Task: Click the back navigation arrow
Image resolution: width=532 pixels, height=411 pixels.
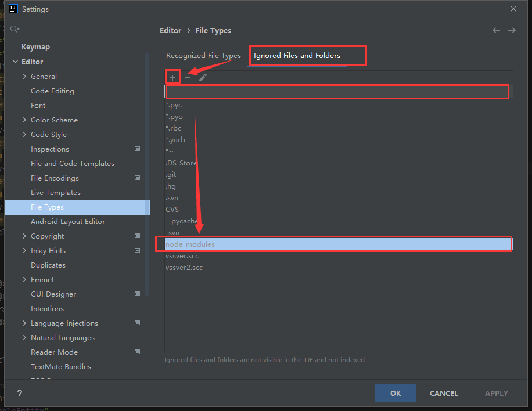Action: (496, 30)
